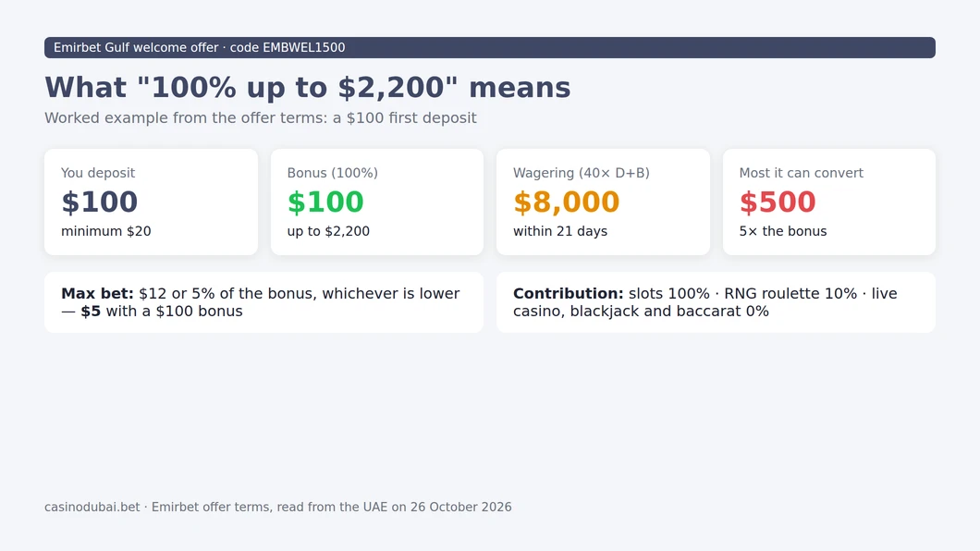Click the minimum $20 note
Image resolution: width=980 pixels, height=551 pixels.
[106, 231]
